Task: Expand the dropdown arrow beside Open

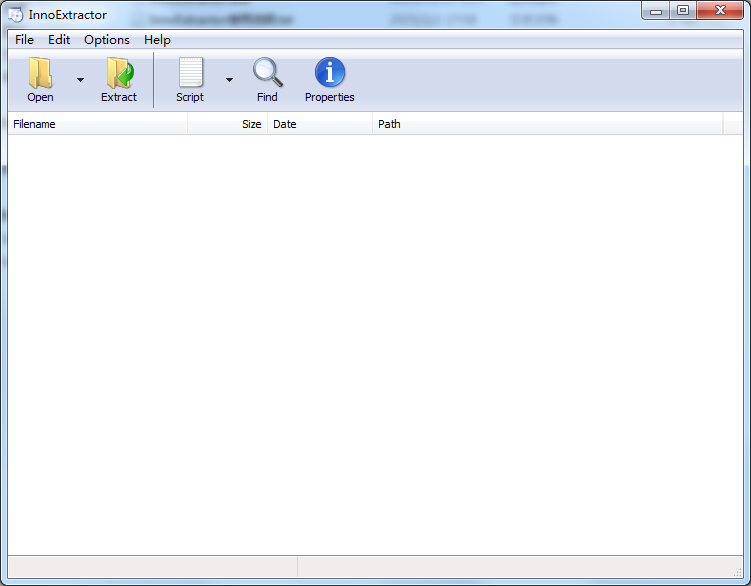Action: point(80,80)
